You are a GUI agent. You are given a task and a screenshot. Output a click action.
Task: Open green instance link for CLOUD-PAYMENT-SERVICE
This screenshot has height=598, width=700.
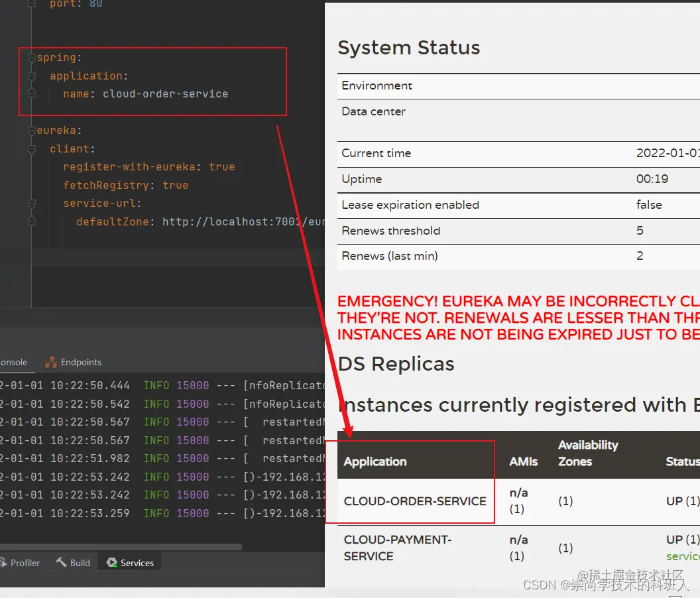683,556
